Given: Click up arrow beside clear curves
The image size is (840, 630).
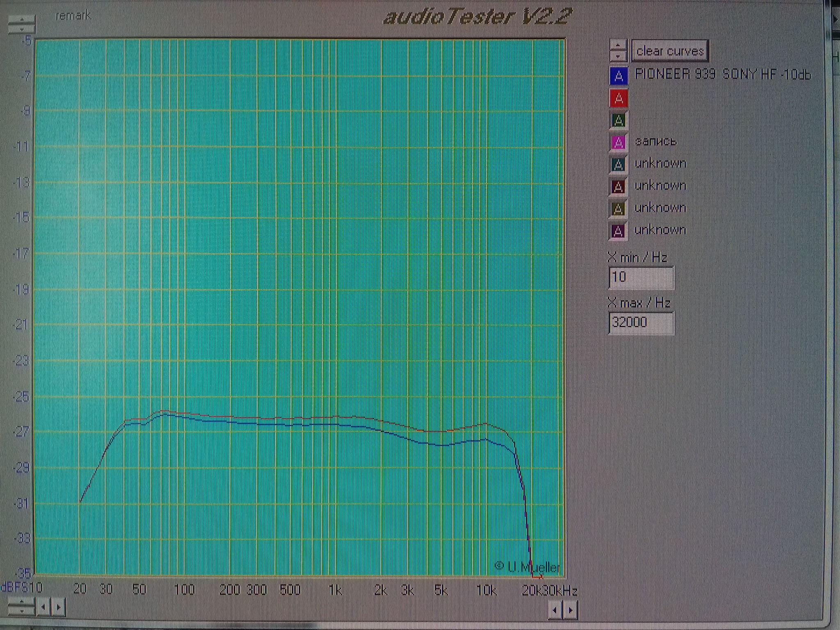Looking at the screenshot, I should [618, 45].
